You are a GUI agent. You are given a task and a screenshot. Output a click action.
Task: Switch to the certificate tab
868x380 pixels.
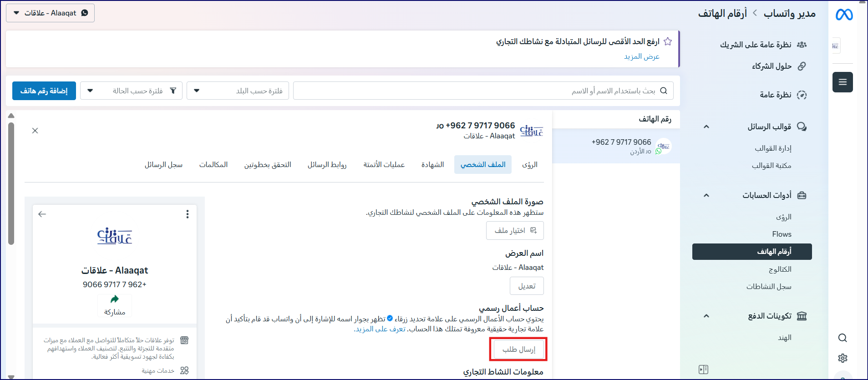click(432, 165)
